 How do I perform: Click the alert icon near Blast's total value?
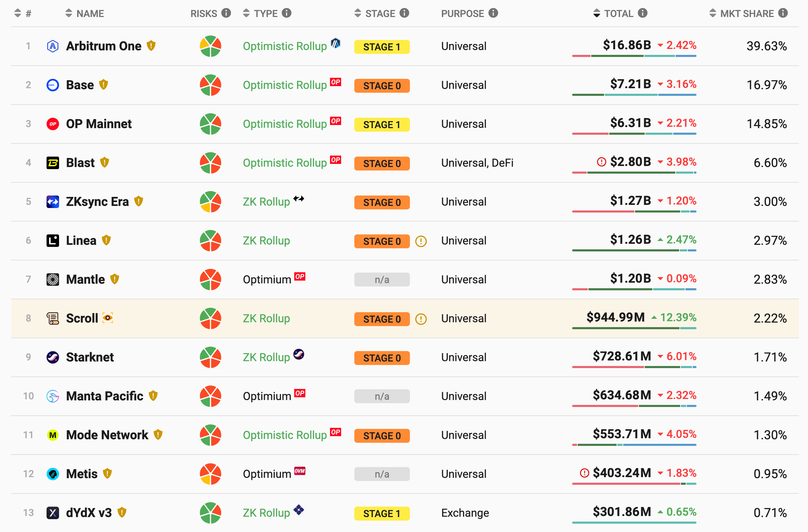point(601,162)
